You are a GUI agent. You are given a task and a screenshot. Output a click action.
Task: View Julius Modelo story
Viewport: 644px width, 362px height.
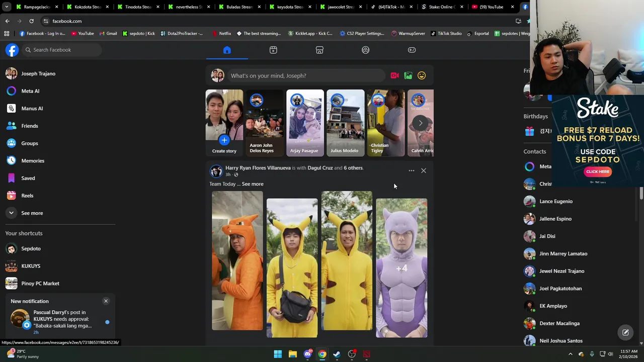click(345, 123)
